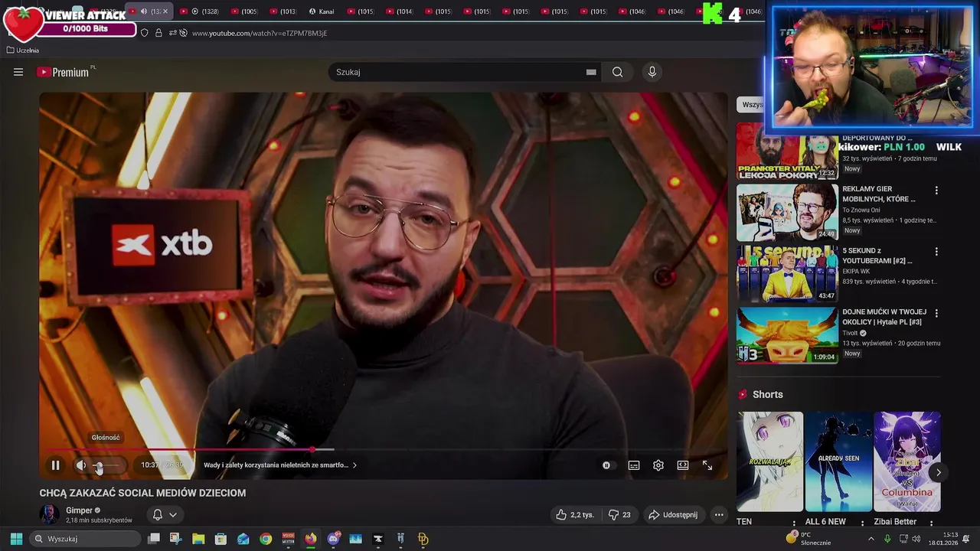Open the Uczelnia bookmarks folder
The width and height of the screenshot is (980, 551).
tap(22, 51)
